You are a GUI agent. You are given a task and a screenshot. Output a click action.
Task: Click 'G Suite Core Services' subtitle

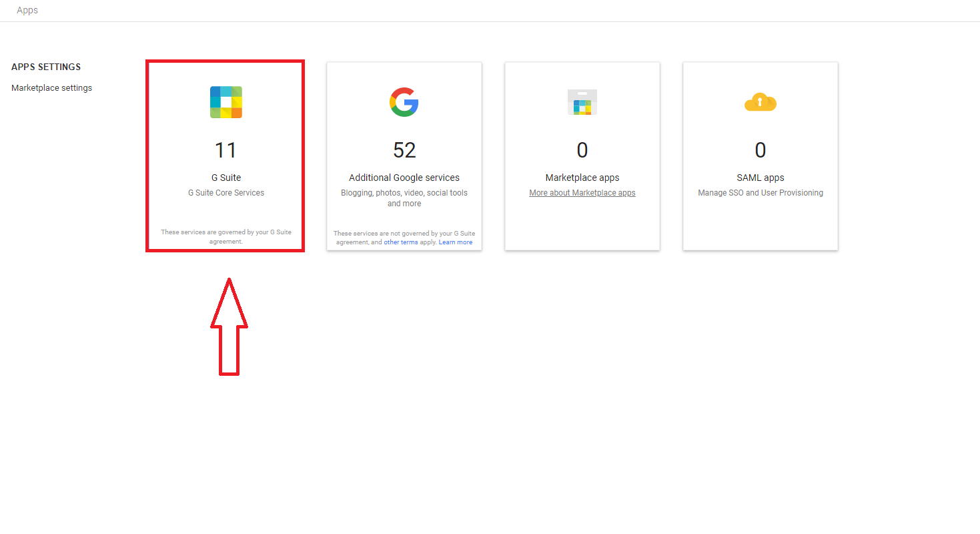click(x=226, y=193)
